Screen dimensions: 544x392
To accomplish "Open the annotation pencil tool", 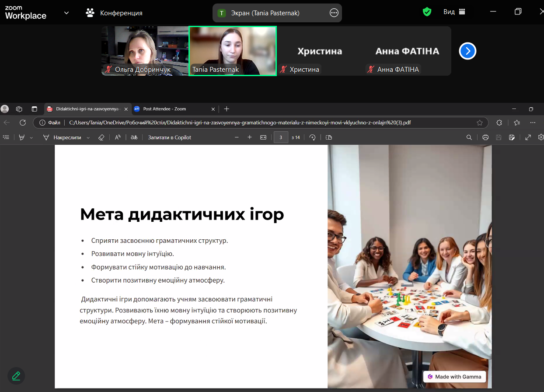I will coord(16,376).
